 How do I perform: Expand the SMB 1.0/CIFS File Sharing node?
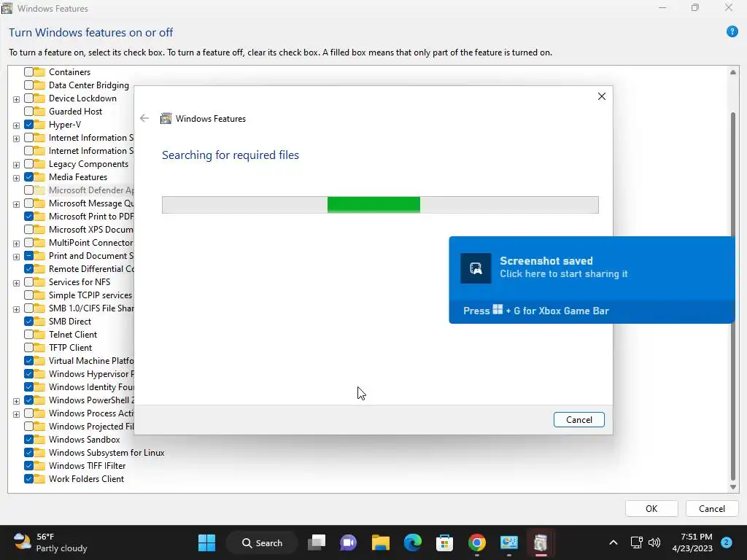[16, 309]
